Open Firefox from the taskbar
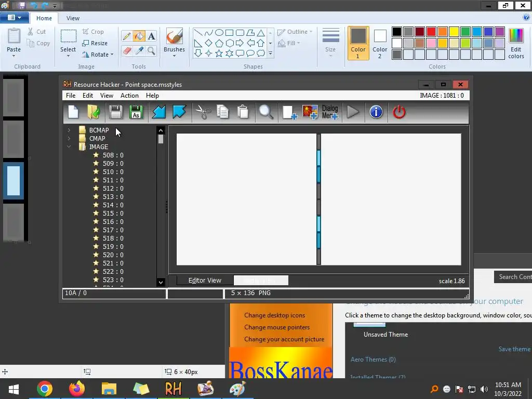This screenshot has height=399, width=532. point(77,389)
